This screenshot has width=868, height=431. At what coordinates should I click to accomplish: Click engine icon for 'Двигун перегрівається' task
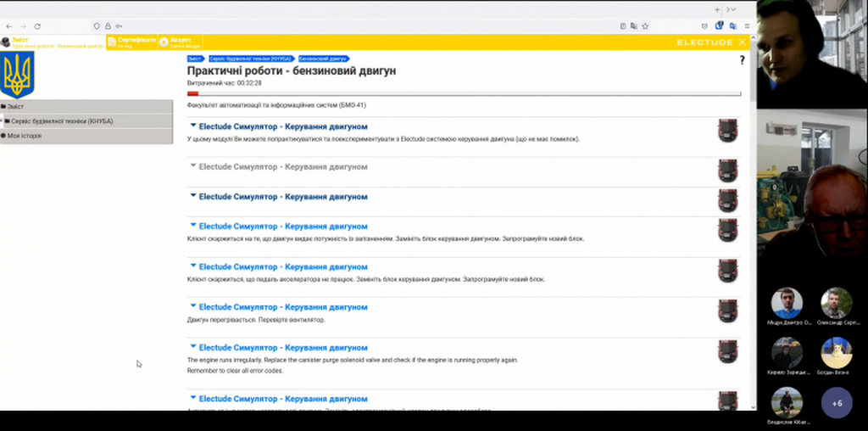click(728, 311)
